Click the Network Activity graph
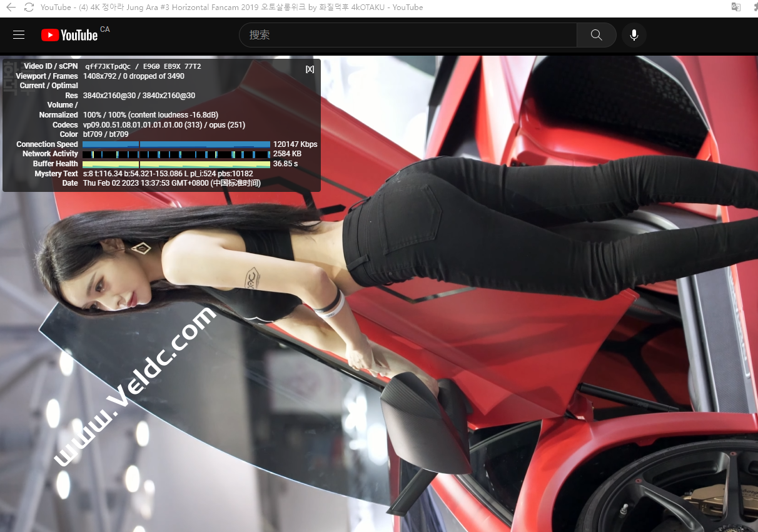 pyautogui.click(x=176, y=154)
